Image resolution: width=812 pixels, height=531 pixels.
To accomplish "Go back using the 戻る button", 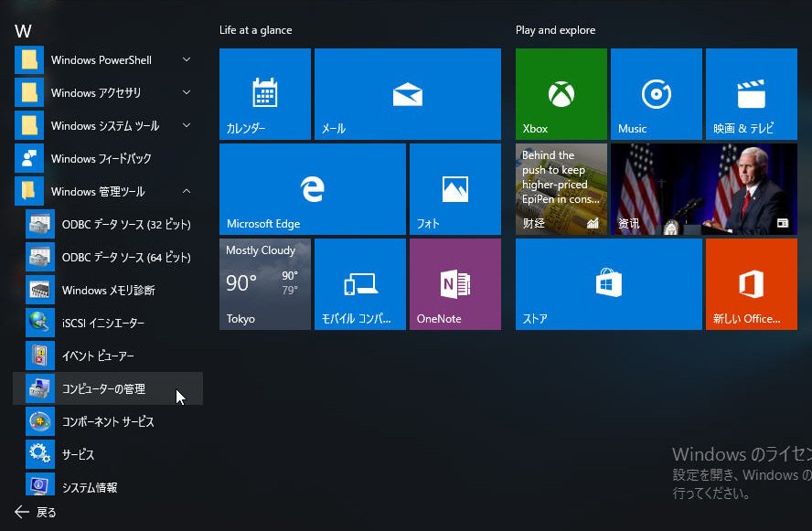I will point(36,513).
